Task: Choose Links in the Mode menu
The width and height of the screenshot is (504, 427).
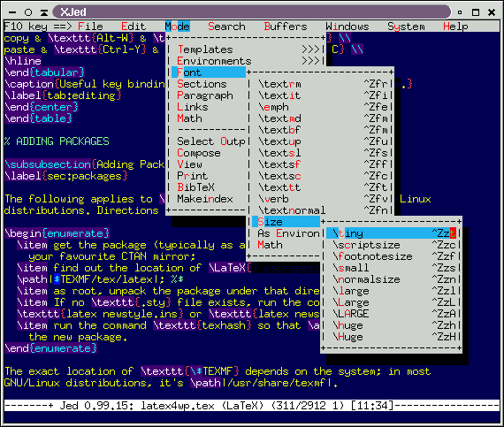Action: [x=209, y=107]
